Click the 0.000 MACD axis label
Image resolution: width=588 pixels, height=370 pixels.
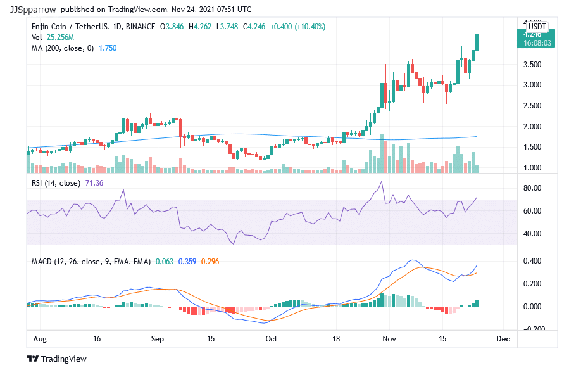click(532, 307)
